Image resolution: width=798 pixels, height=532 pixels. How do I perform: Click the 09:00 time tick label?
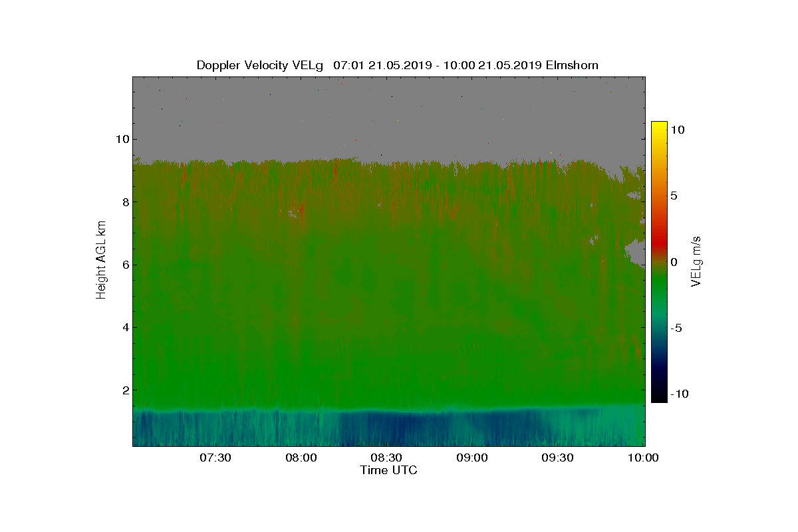tap(472, 458)
